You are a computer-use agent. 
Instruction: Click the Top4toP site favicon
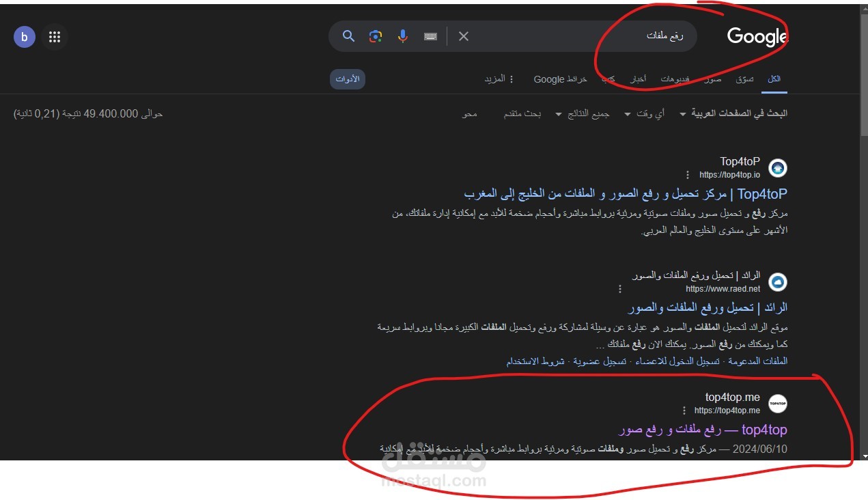click(x=778, y=168)
